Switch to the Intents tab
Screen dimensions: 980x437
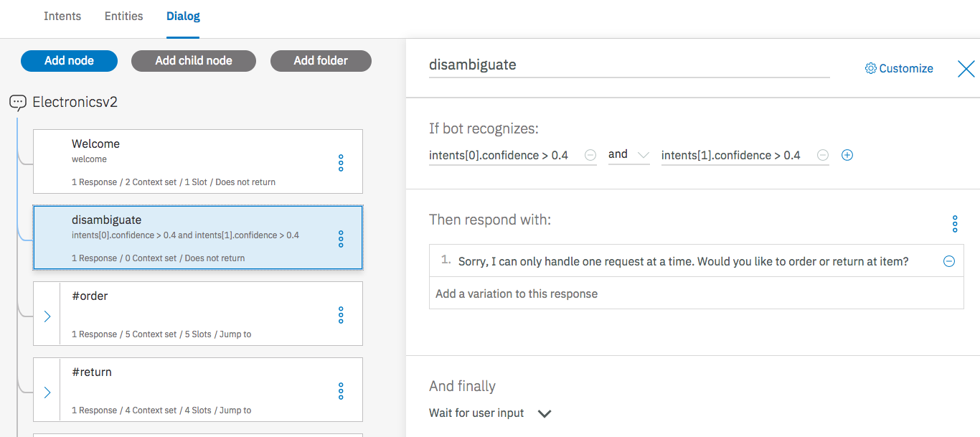62,16
